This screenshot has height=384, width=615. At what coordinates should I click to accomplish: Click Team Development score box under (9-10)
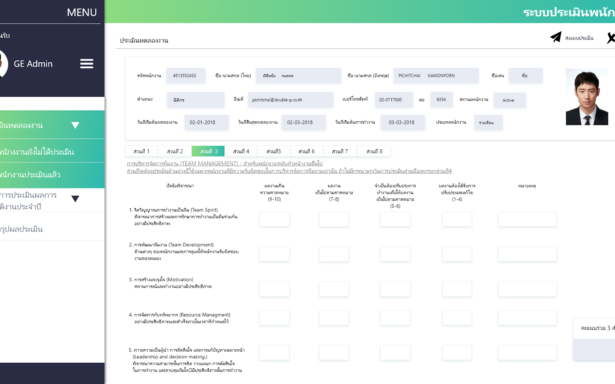[x=275, y=254]
